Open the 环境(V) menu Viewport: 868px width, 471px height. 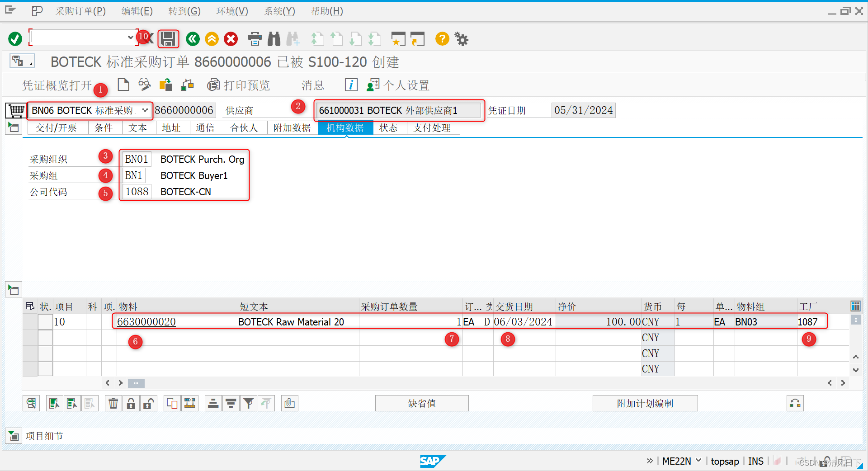tap(232, 11)
